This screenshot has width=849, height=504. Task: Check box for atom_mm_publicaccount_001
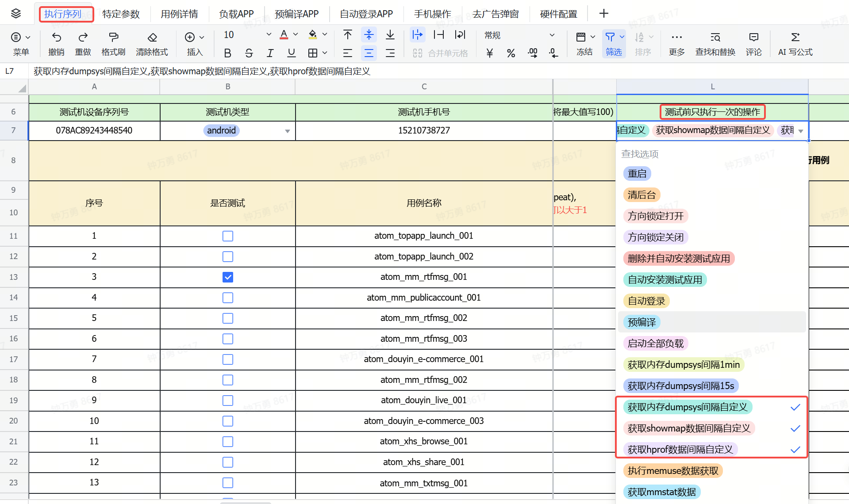tap(228, 298)
